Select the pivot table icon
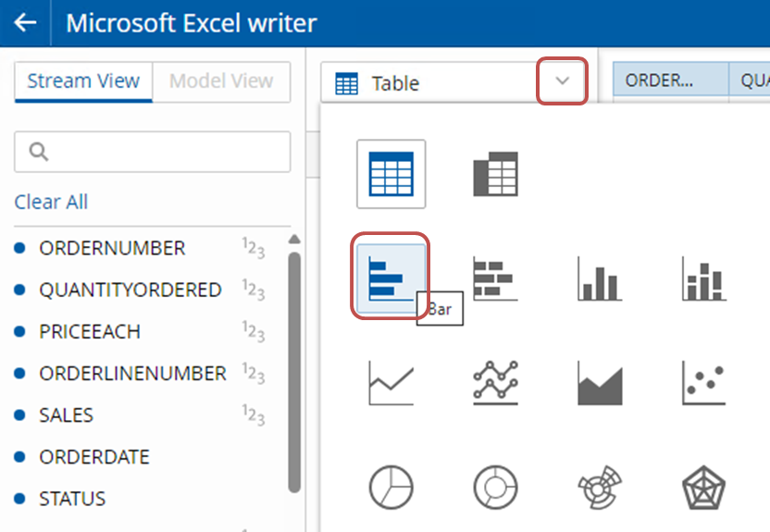 pyautogui.click(x=495, y=174)
